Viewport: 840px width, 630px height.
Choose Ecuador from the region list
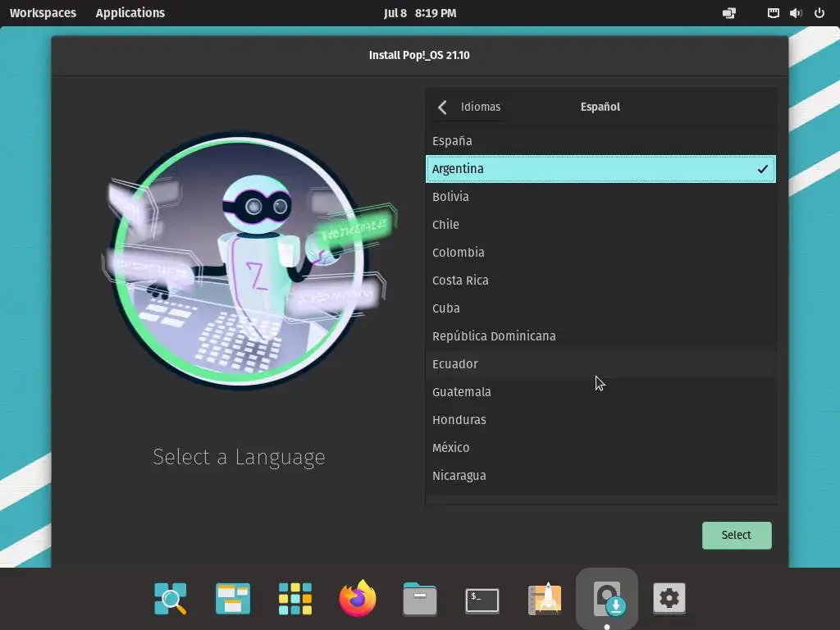[x=600, y=363]
